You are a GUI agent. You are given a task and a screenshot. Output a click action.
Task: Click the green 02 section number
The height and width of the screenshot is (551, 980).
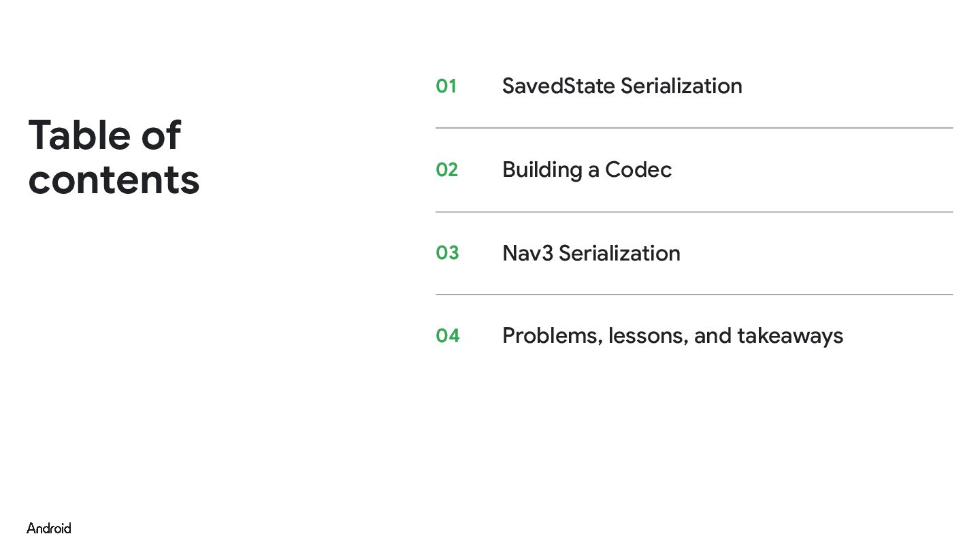click(x=446, y=169)
